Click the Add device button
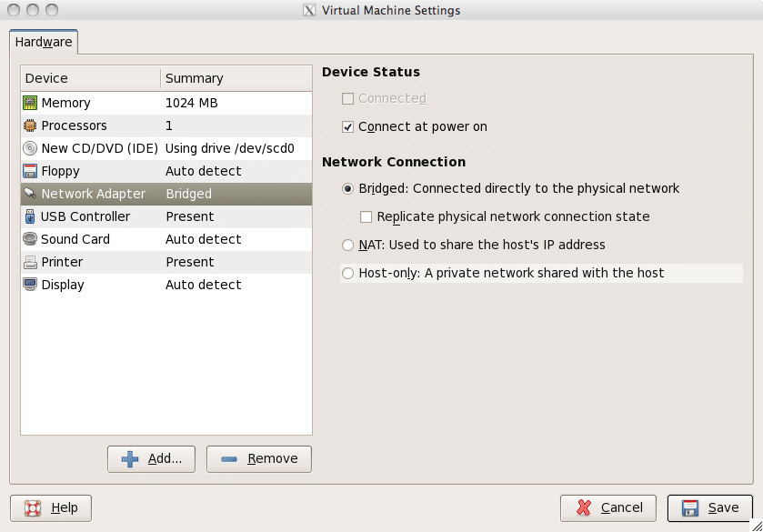The height and width of the screenshot is (532, 763). coord(151,459)
